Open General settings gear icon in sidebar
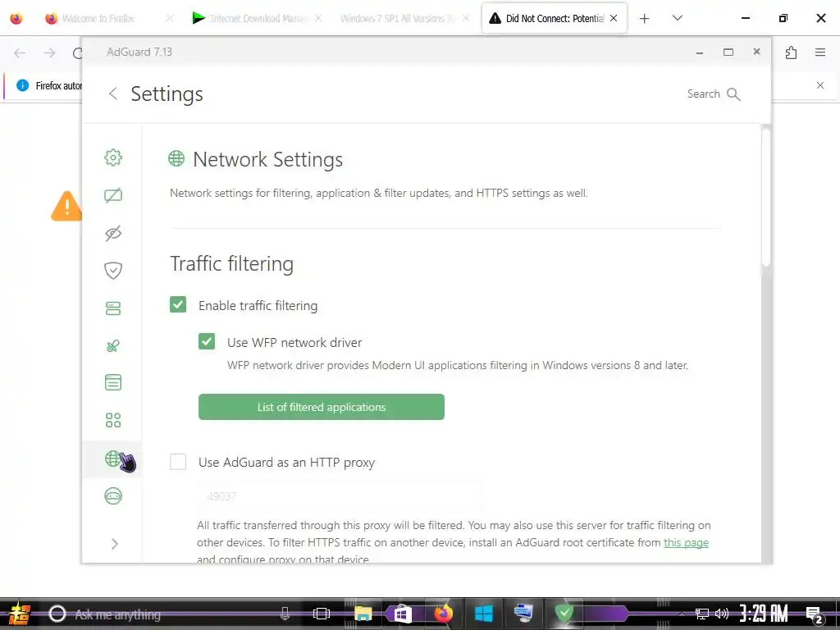Image resolution: width=840 pixels, height=630 pixels. click(x=113, y=157)
